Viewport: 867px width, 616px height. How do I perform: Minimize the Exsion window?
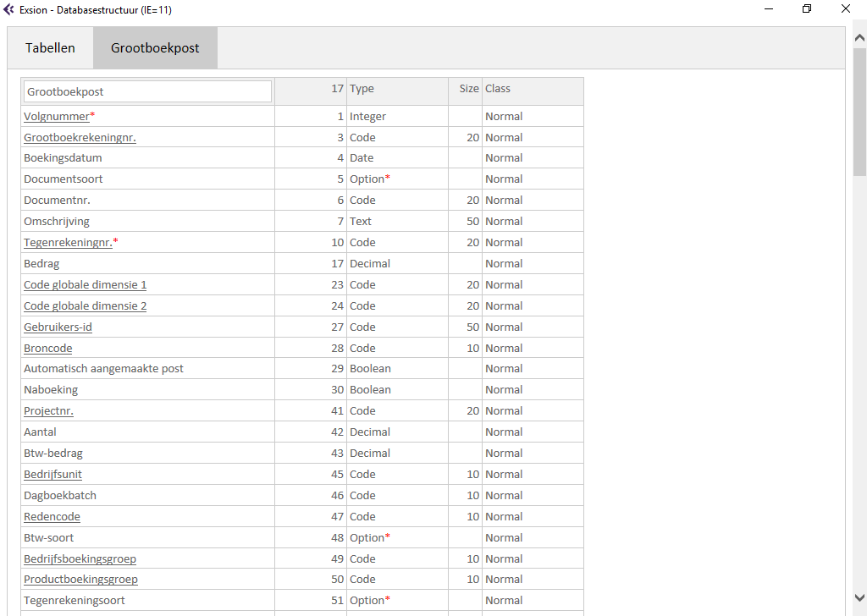pos(769,8)
